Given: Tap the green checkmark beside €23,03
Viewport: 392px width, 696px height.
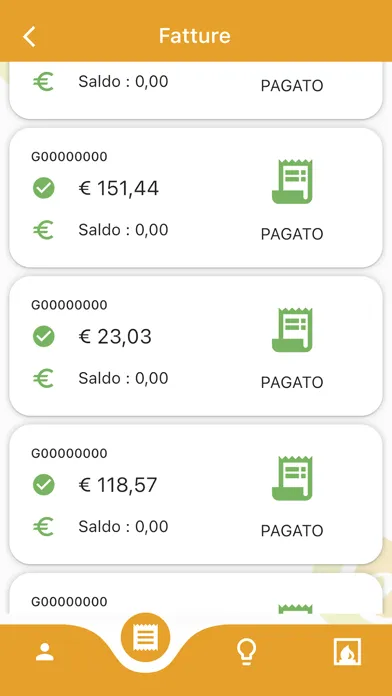Looking at the screenshot, I should [44, 336].
